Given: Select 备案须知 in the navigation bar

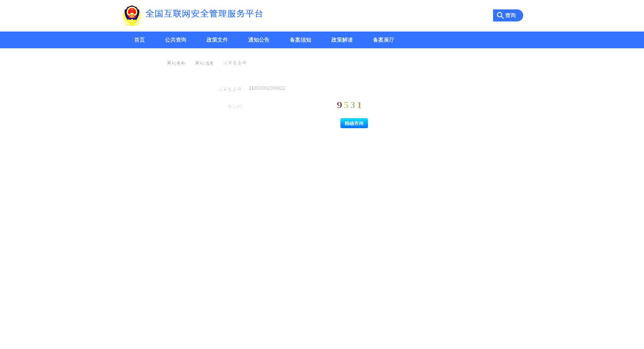Looking at the screenshot, I should pos(300,40).
